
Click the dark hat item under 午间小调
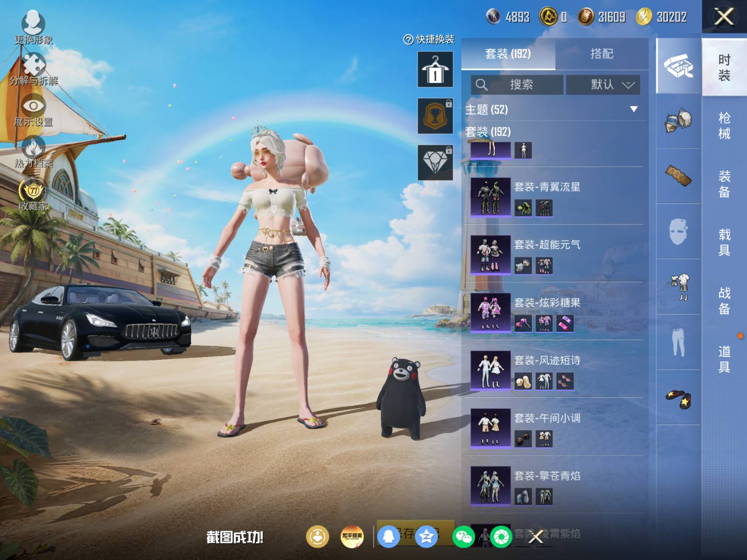(x=523, y=439)
